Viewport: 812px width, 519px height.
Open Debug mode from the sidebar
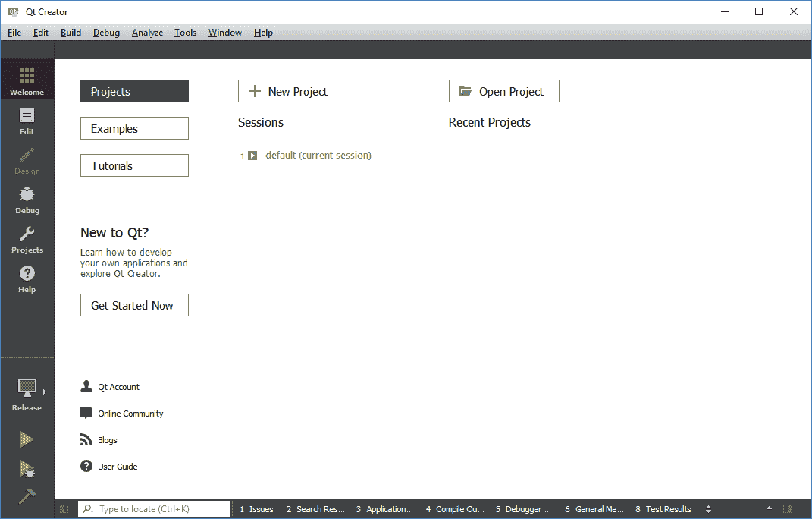[27, 200]
